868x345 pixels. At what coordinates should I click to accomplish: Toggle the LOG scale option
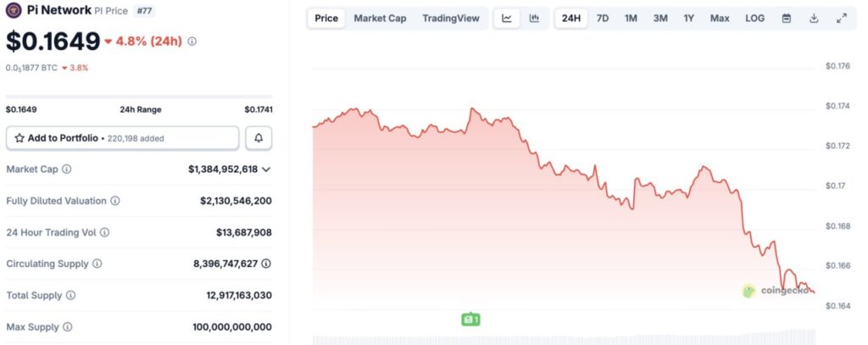coord(754,19)
